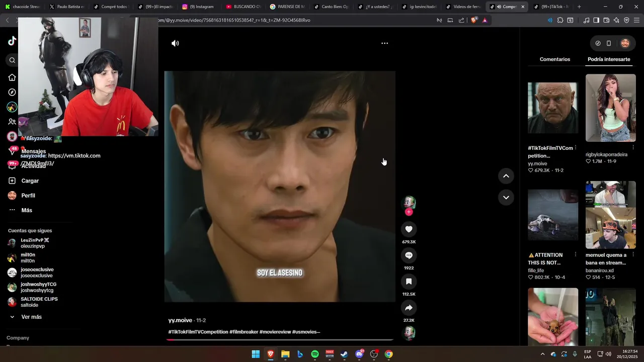644x362 pixels.
Task: Open the #moviereview hashtag
Action: [275, 332]
